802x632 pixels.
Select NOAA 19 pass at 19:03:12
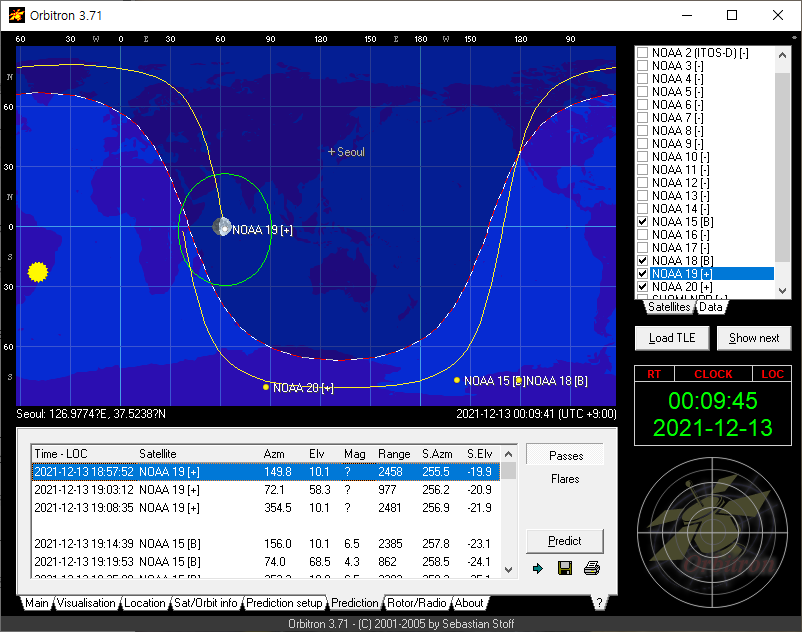[266, 490]
